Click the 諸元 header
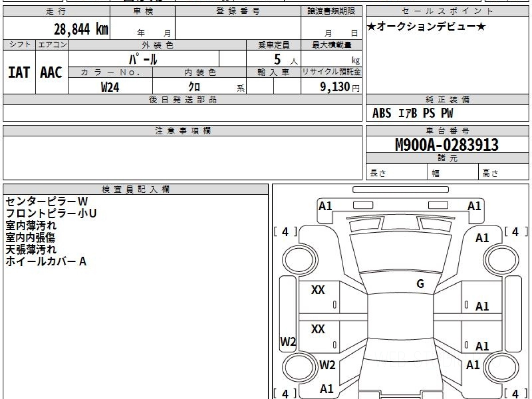The image size is (532, 399). pyautogui.click(x=447, y=158)
